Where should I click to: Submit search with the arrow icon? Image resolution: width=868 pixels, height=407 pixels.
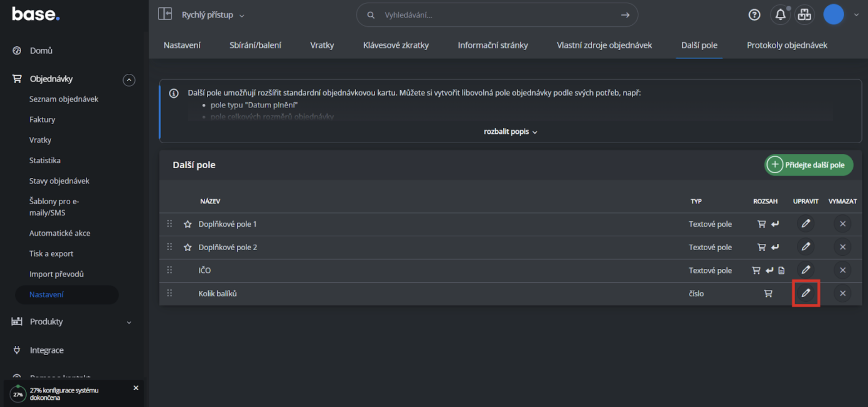(x=625, y=15)
